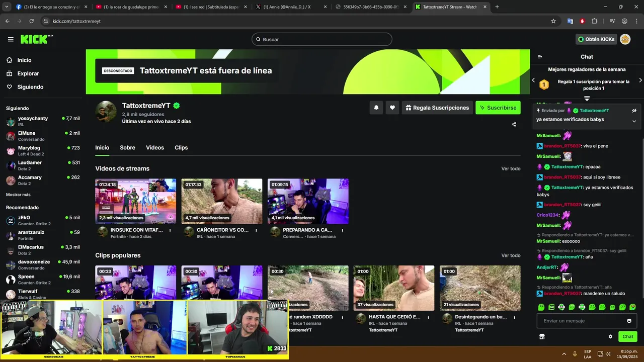
Task: Click 'Ver todo' for Clips populares
Action: coord(511,255)
